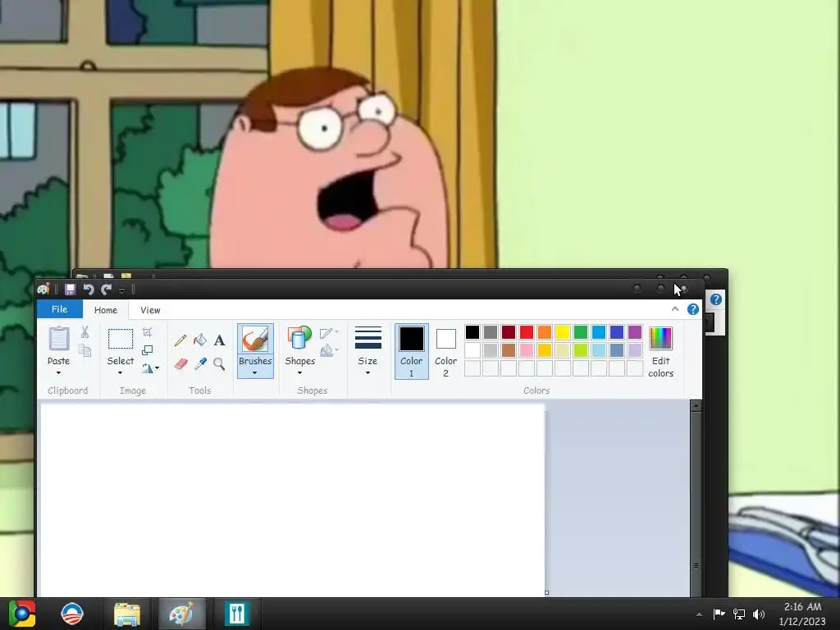Image resolution: width=840 pixels, height=630 pixels.
Task: Expand the Select dropdown arrow
Action: tap(121, 373)
